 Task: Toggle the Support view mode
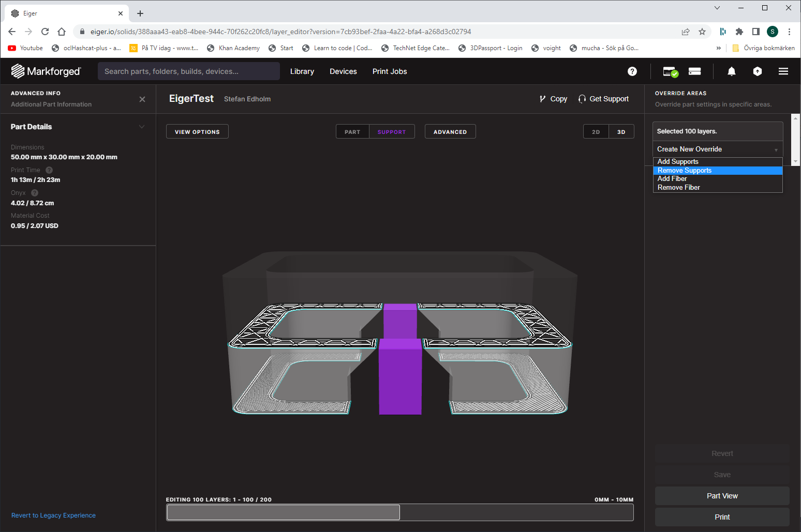point(391,132)
